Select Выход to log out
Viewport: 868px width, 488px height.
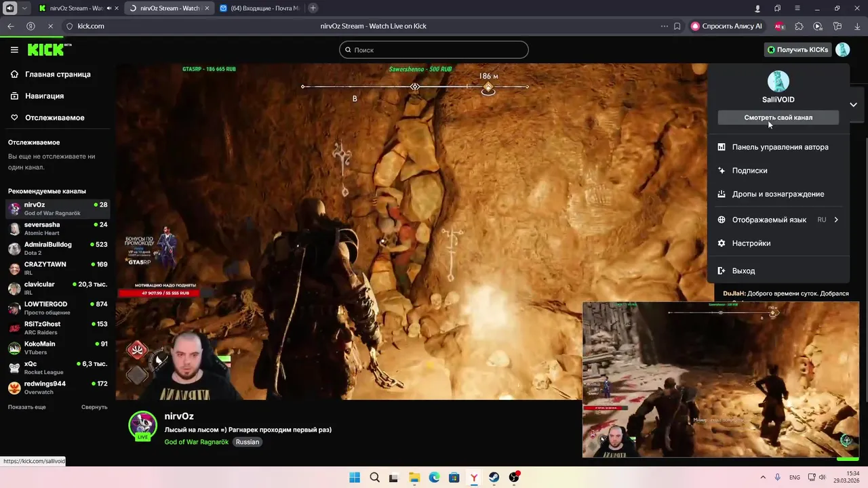[x=778, y=270]
